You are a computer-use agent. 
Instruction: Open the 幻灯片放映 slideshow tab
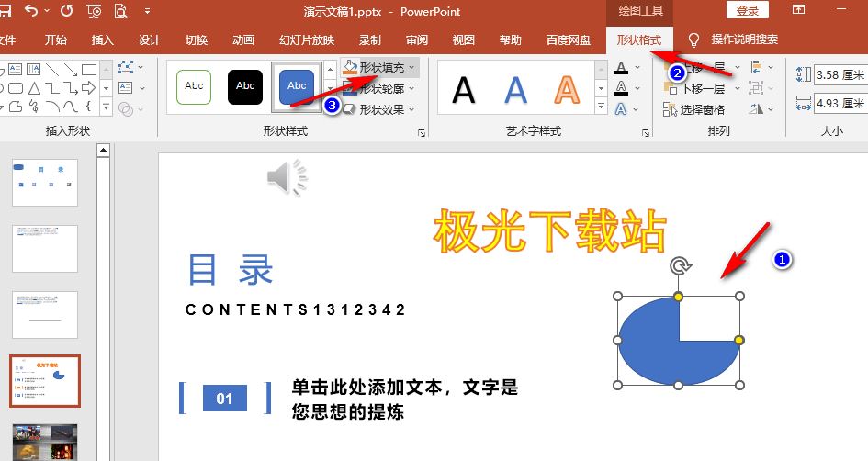[307, 40]
